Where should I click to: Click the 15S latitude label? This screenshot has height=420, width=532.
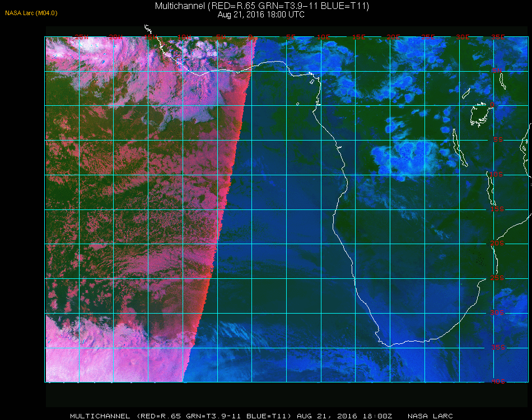coord(497,209)
